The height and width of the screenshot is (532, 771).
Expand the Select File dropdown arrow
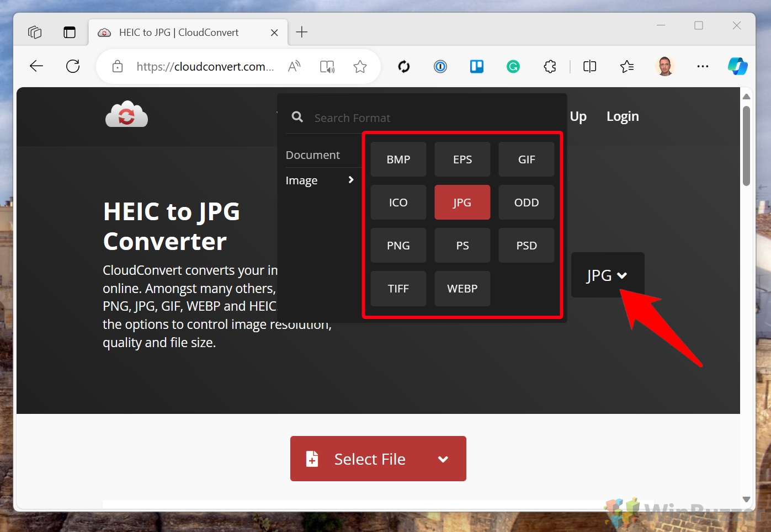443,459
